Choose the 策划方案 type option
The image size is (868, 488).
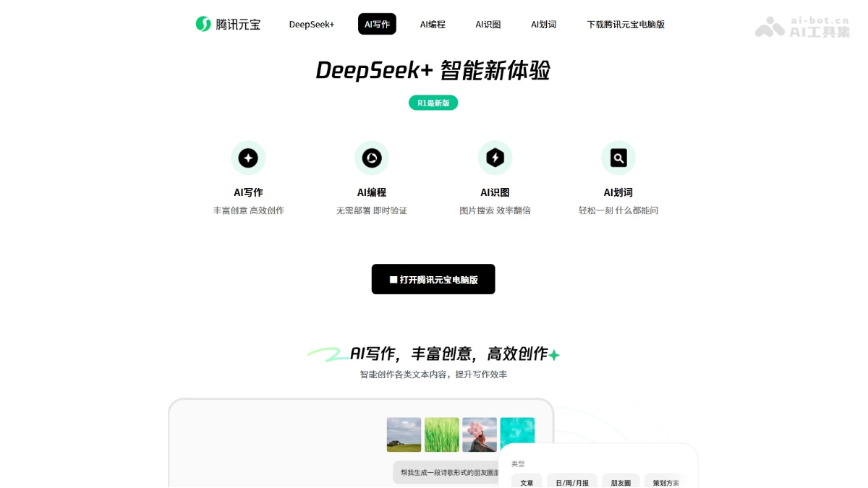664,481
